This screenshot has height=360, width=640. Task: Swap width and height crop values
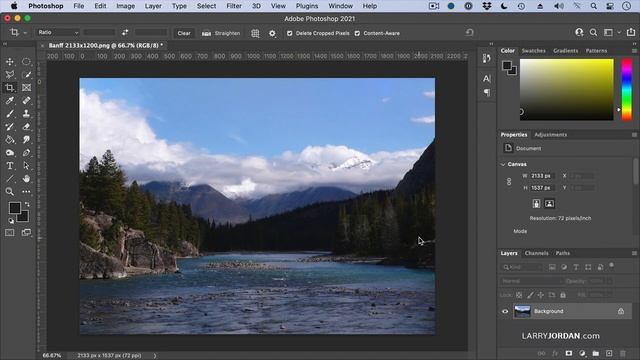[x=125, y=33]
